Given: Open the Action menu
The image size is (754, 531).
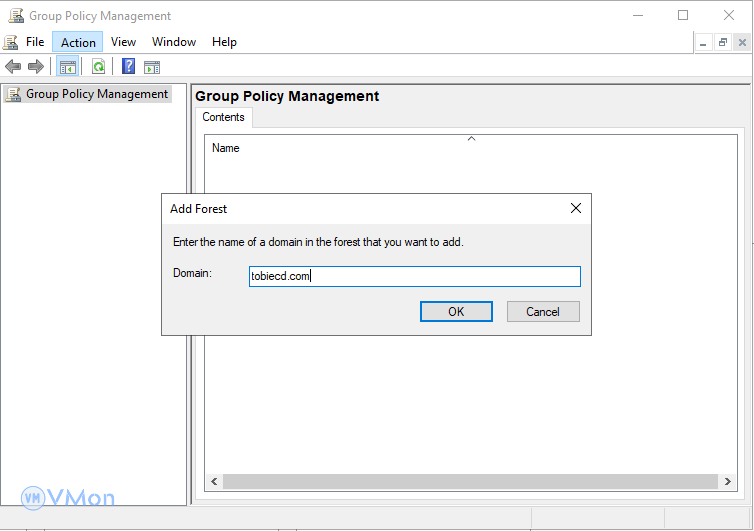Looking at the screenshot, I should pos(78,42).
